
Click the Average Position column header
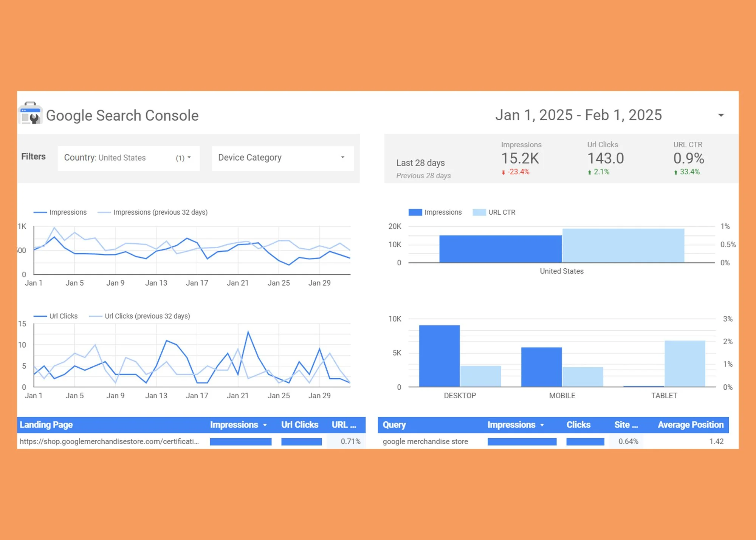click(x=691, y=425)
